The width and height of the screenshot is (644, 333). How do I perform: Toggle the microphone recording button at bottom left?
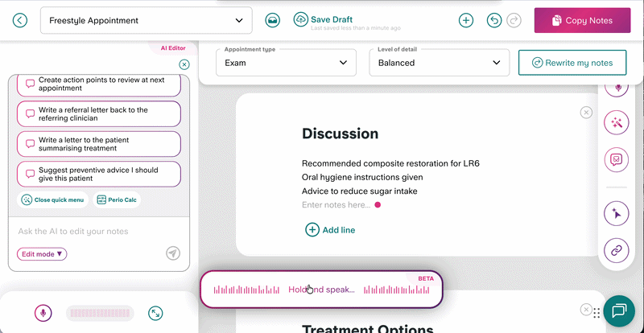pyautogui.click(x=43, y=313)
